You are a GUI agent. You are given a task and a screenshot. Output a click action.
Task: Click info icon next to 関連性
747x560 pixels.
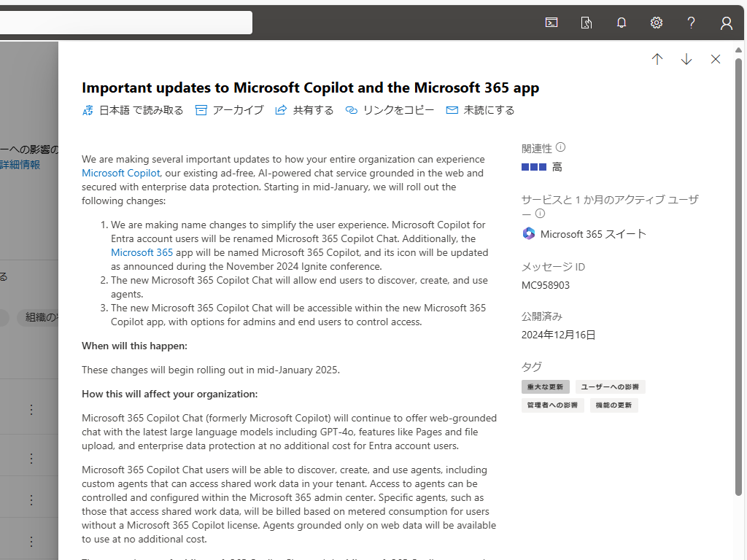[561, 147]
